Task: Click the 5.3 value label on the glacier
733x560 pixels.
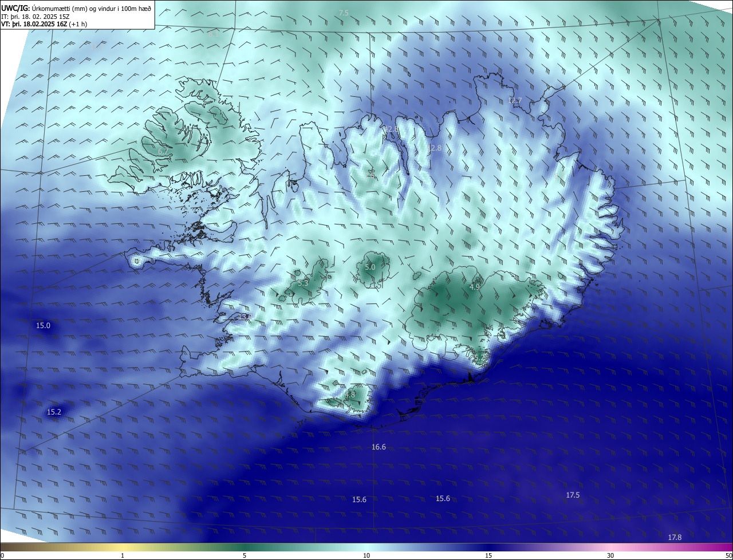Action: click(304, 283)
